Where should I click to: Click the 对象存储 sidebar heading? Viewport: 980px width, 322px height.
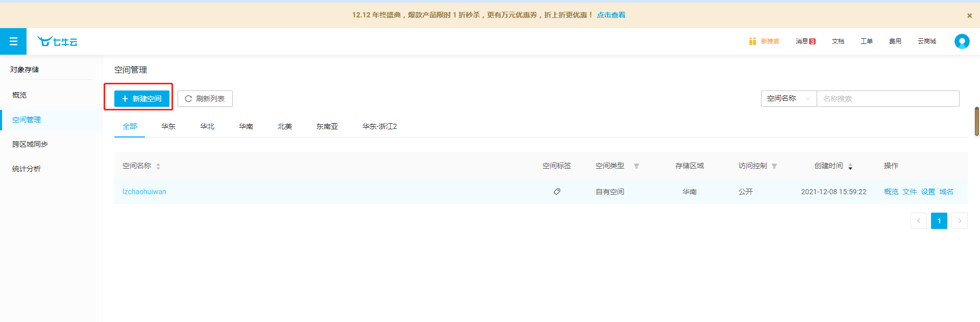tap(24, 70)
